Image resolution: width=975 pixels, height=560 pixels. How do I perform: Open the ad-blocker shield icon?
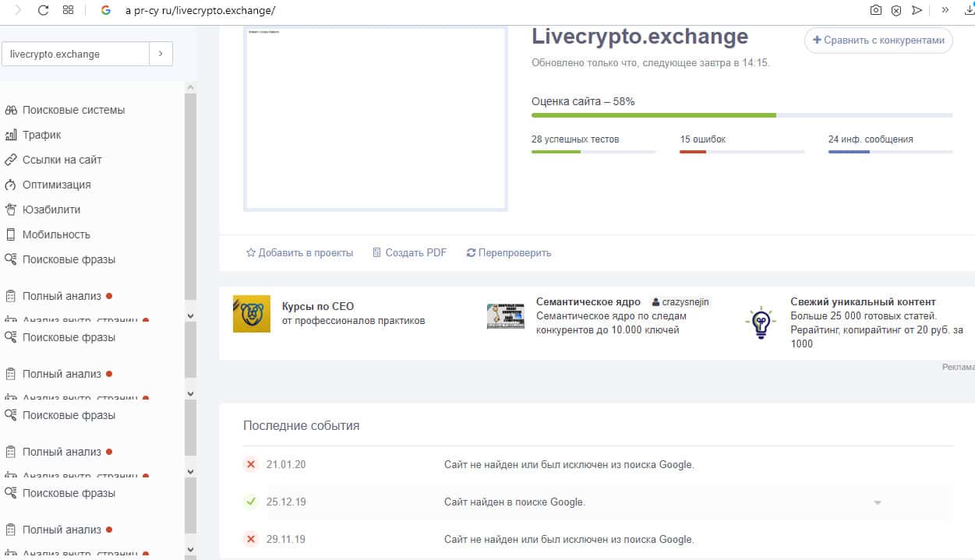(x=896, y=10)
